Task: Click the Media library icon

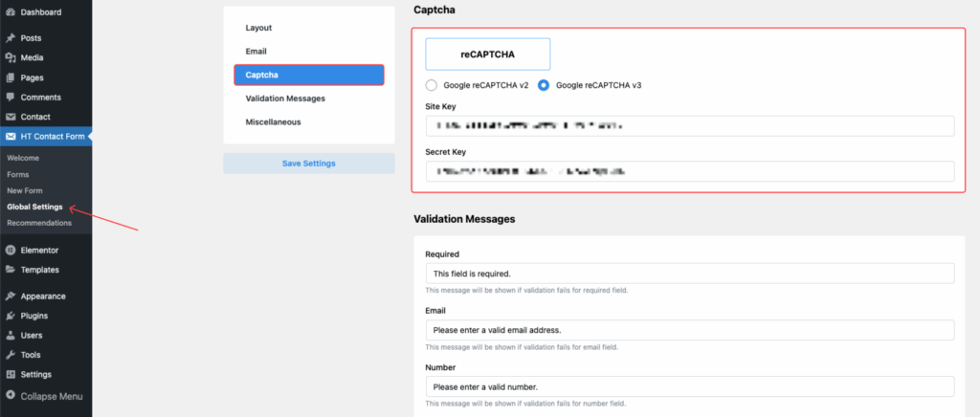Action: point(11,57)
